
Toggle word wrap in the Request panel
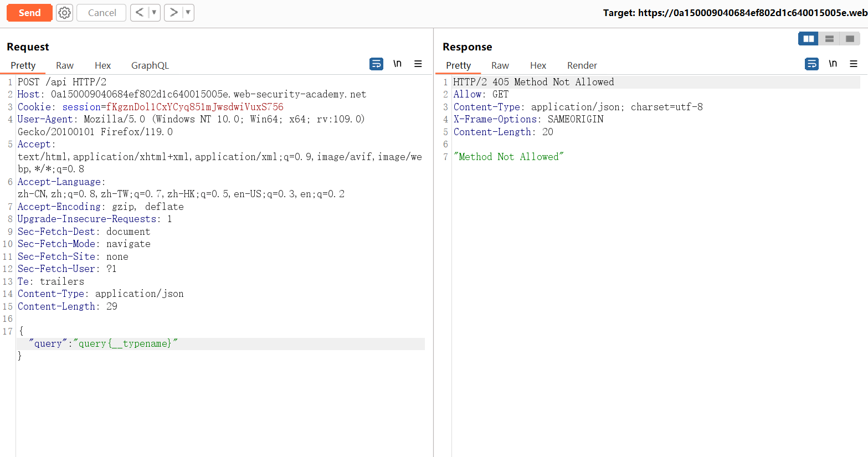click(x=376, y=64)
